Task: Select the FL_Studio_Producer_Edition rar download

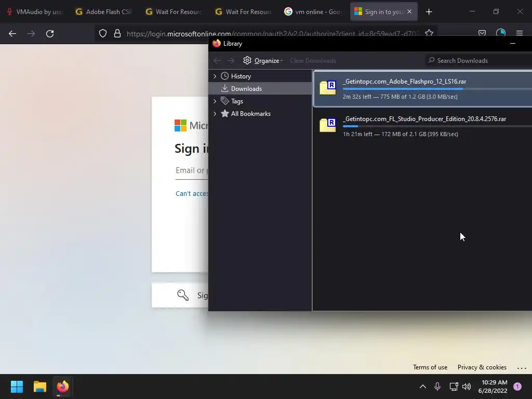Action: click(x=422, y=126)
